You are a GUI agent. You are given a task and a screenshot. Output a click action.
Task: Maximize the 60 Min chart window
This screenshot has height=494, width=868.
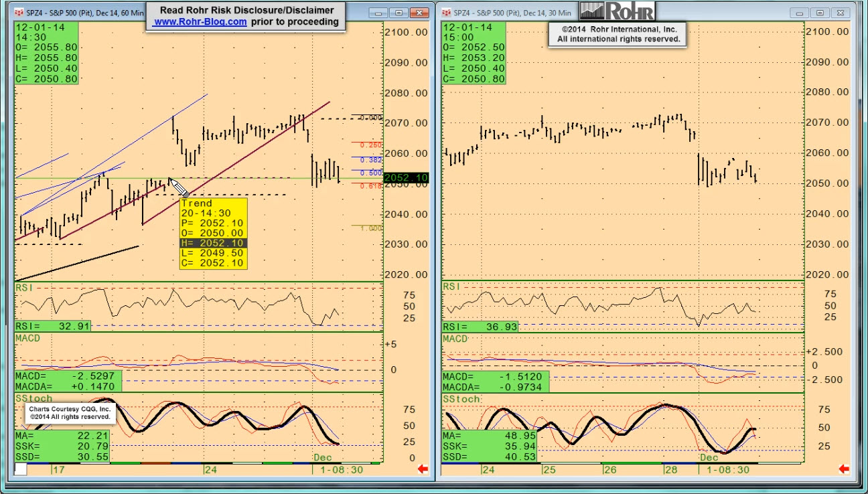pyautogui.click(x=399, y=13)
